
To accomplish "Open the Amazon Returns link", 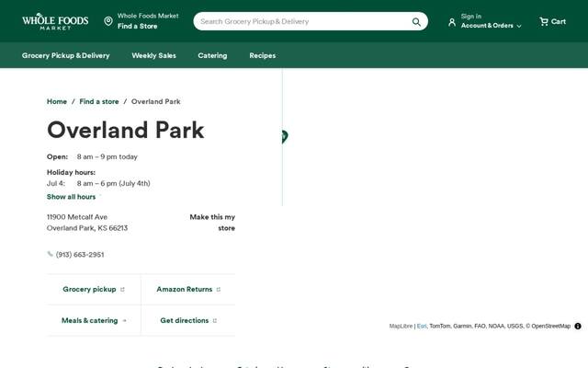I will point(188,289).
